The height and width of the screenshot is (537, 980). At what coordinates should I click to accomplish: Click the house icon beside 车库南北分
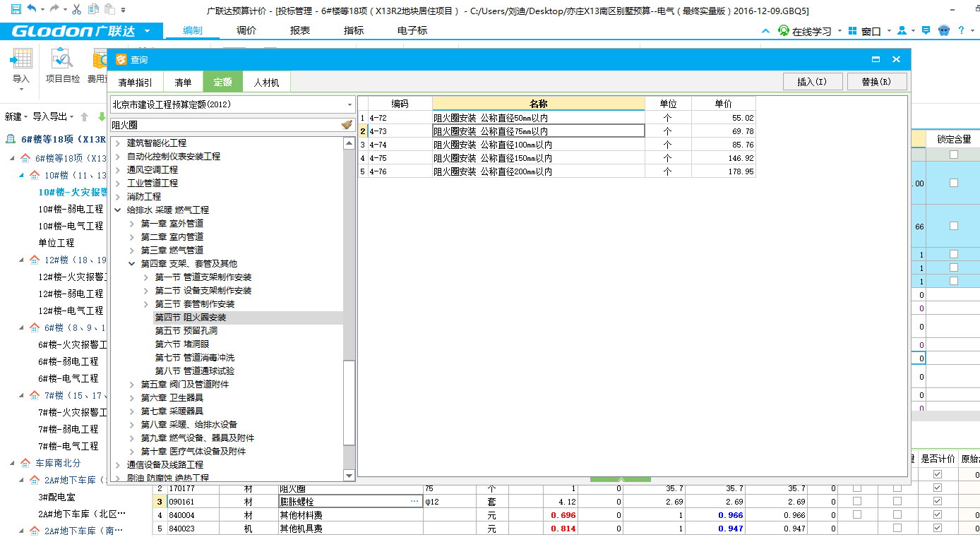25,463
